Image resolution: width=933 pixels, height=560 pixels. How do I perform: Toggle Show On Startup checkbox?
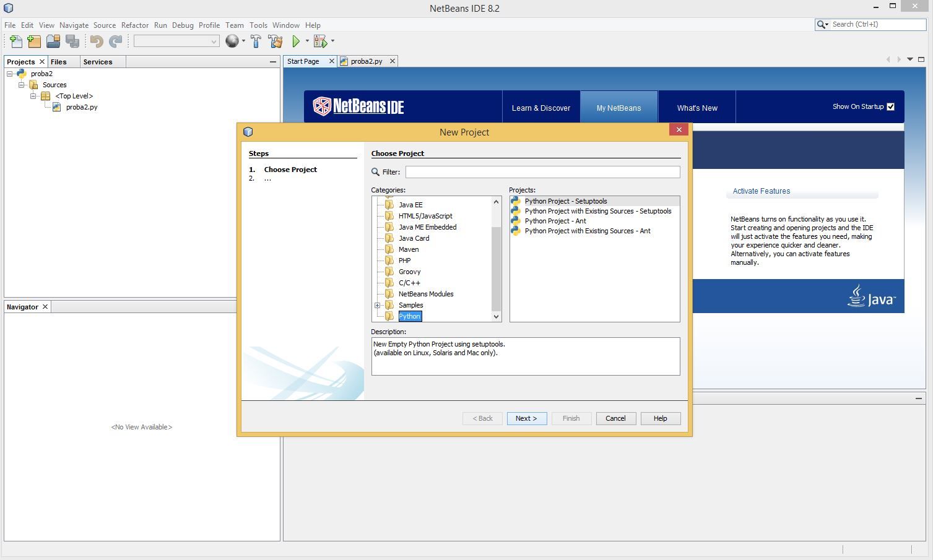(890, 106)
